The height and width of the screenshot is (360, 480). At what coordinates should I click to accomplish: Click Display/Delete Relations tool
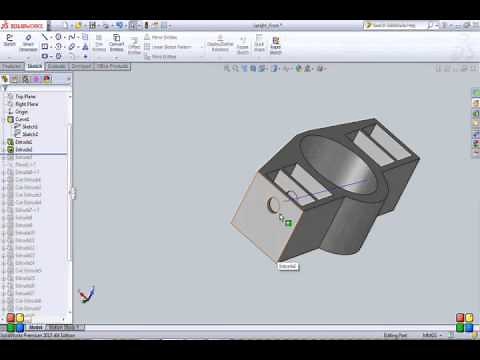(220, 43)
